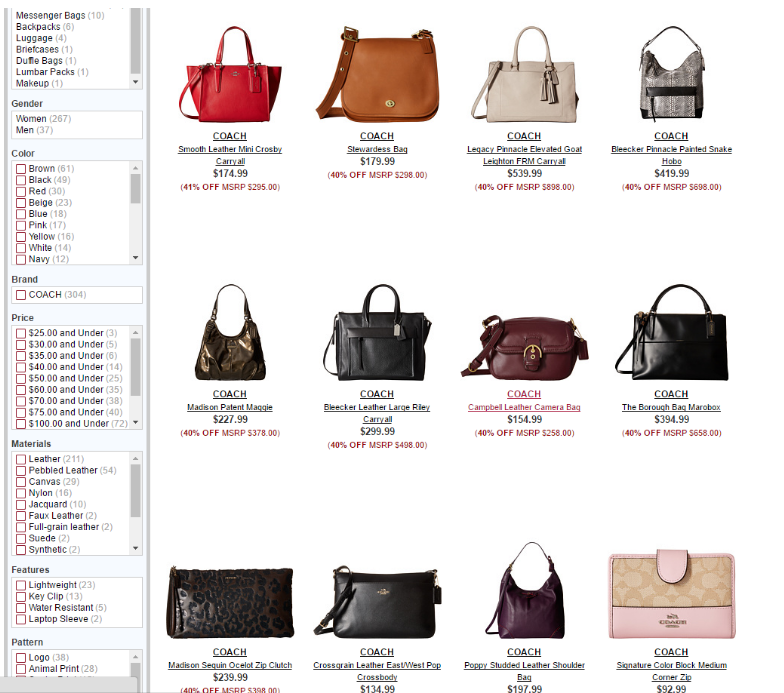View black Borough Bag image
The image size is (784, 693).
(672, 332)
